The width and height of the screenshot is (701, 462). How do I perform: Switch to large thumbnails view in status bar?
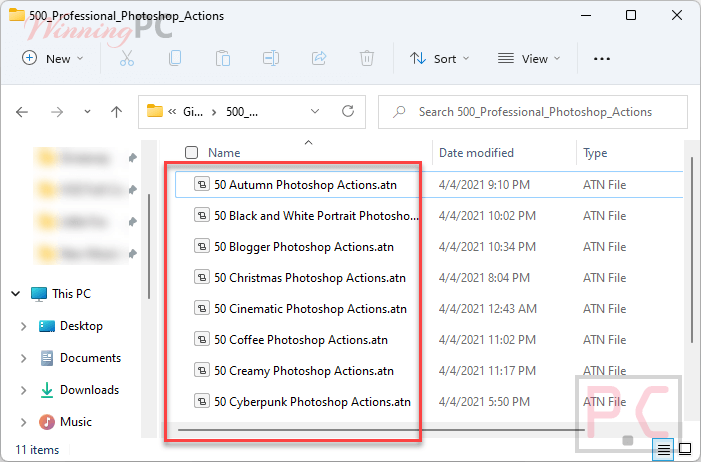point(685,448)
